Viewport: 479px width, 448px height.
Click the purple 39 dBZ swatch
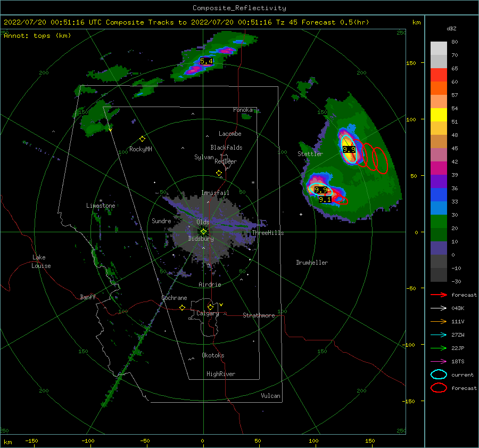pos(439,181)
